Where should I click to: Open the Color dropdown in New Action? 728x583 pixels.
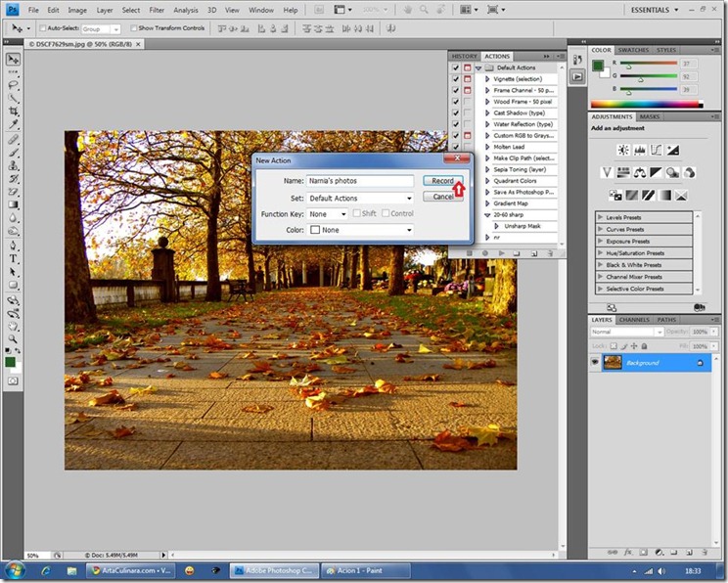click(x=360, y=230)
